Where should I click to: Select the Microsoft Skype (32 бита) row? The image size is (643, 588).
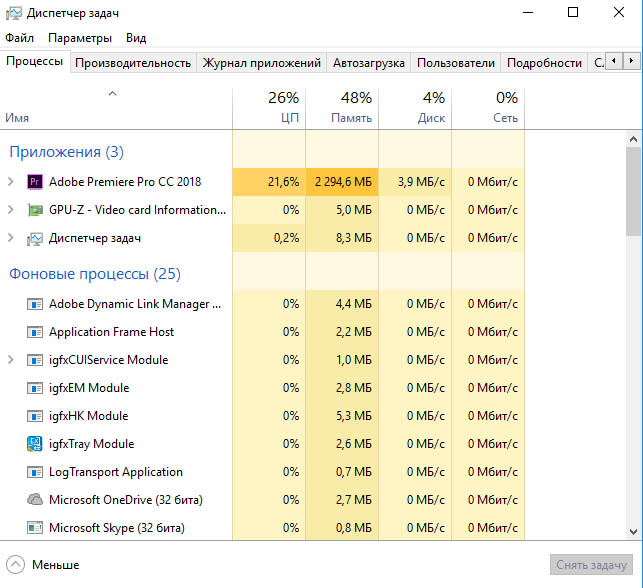(x=262, y=528)
